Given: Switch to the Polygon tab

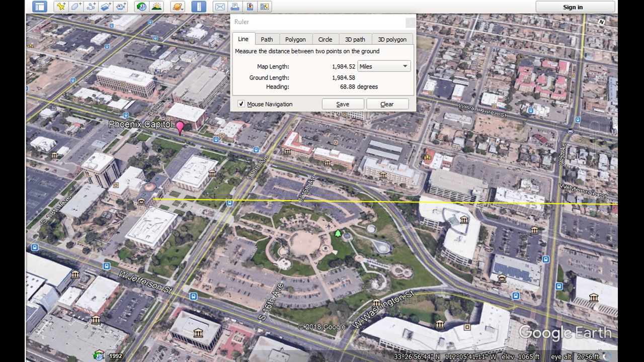Looking at the screenshot, I should click(295, 39).
